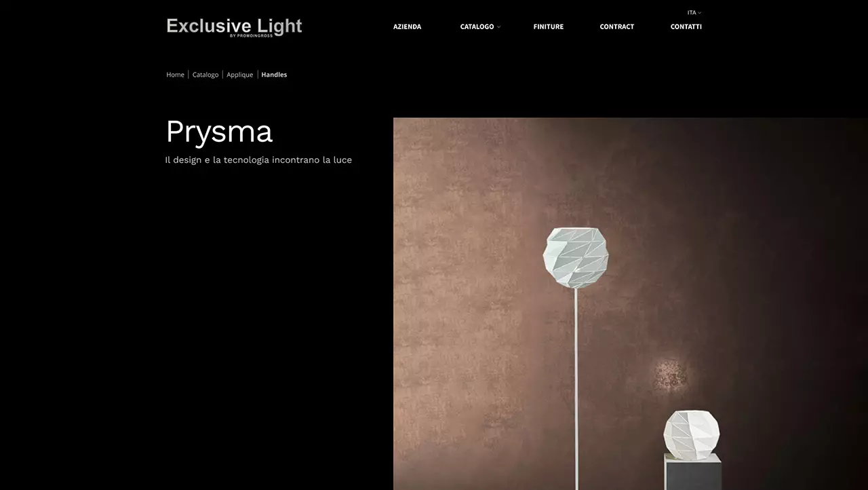This screenshot has height=490, width=868.
Task: Select the Catalogo breadcrumb link
Action: click(x=205, y=75)
